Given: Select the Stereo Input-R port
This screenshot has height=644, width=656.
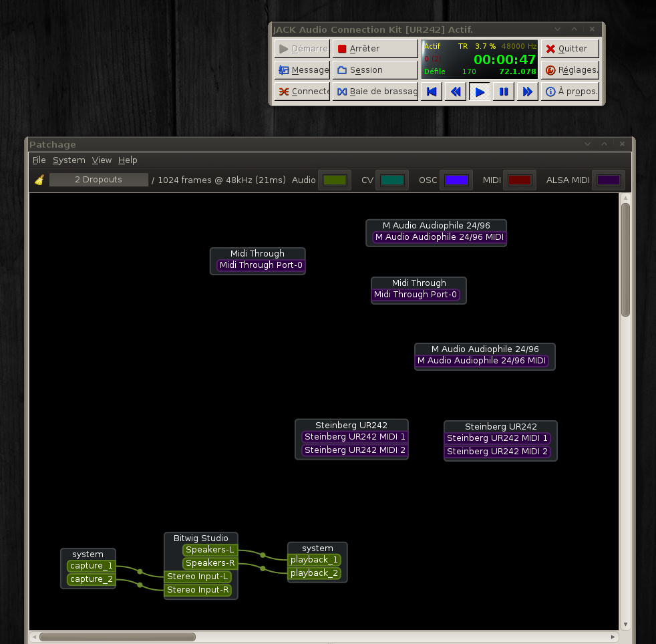Looking at the screenshot, I should pos(198,590).
